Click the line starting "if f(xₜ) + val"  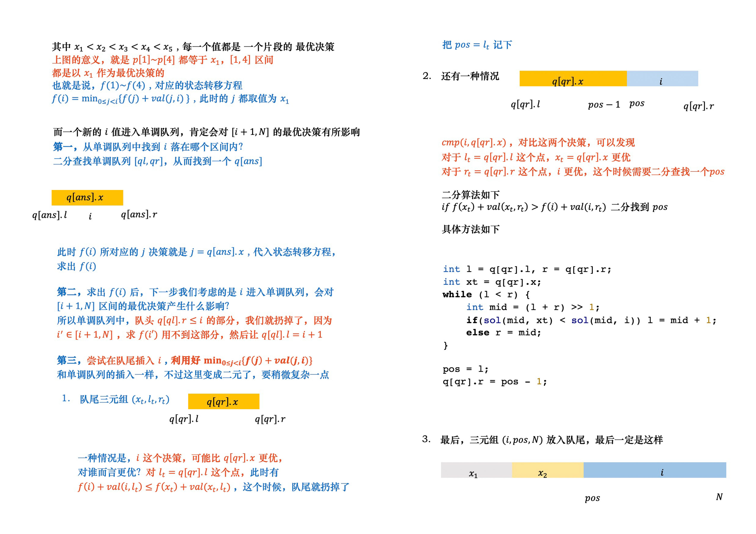click(555, 207)
